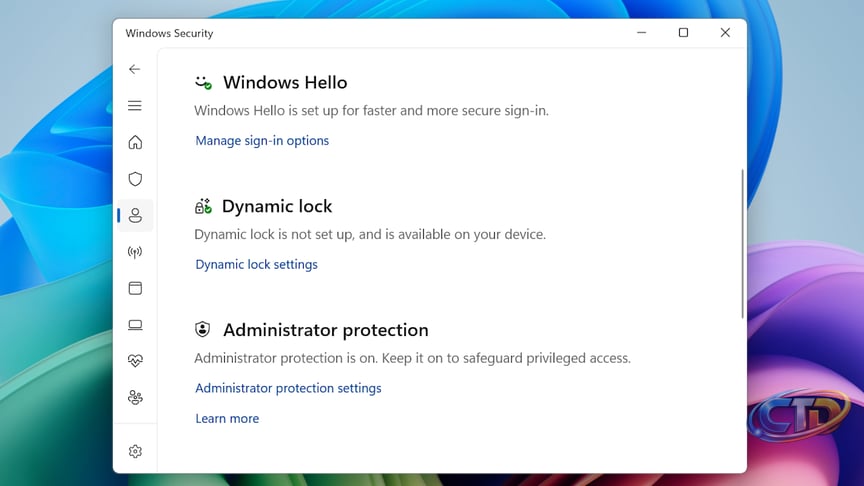The height and width of the screenshot is (486, 864).
Task: Click the Administrator protection shield icon
Action: 202,330
